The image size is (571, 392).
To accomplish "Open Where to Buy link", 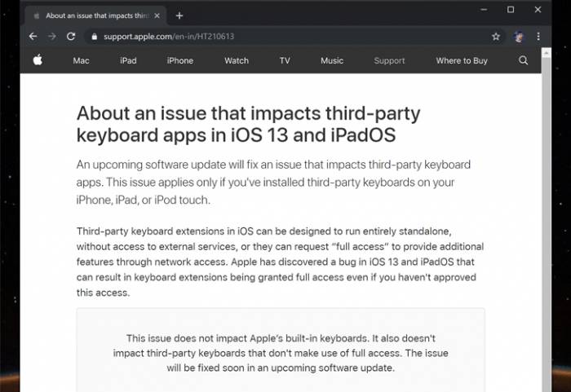I will [462, 60].
